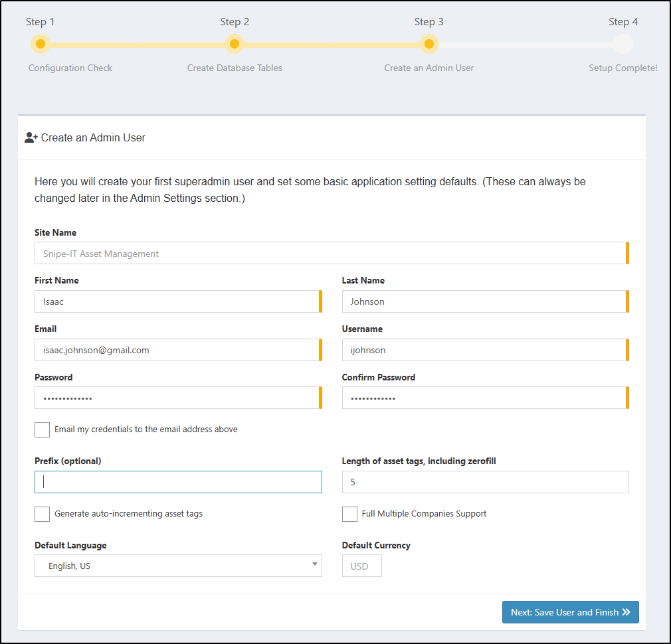Click the Username field with ijohnson
671x644 pixels.
[484, 350]
